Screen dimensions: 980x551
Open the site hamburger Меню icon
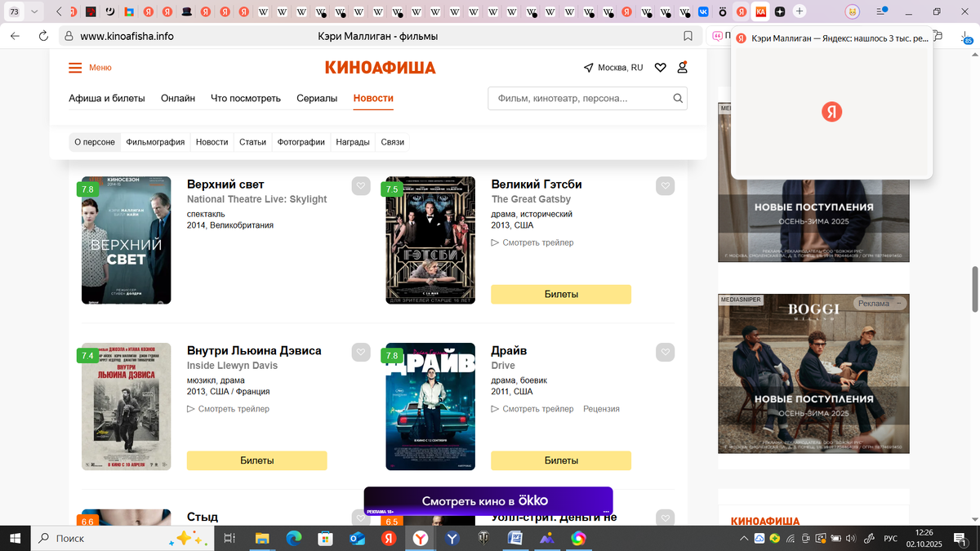[75, 68]
